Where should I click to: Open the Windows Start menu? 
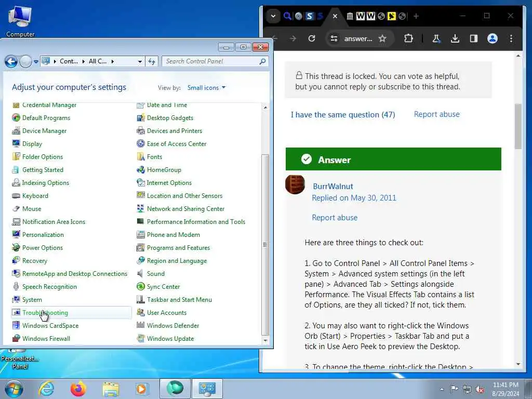point(14,389)
